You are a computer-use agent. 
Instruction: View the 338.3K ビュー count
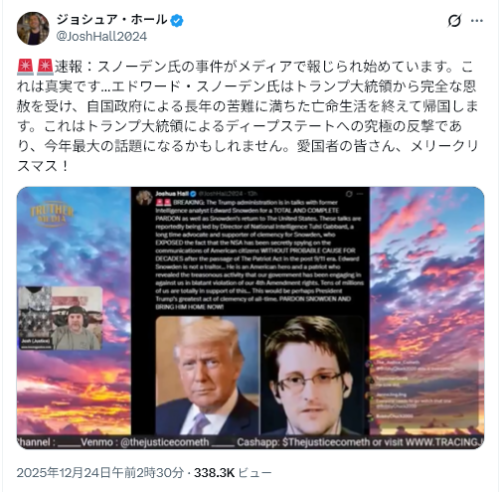233,472
